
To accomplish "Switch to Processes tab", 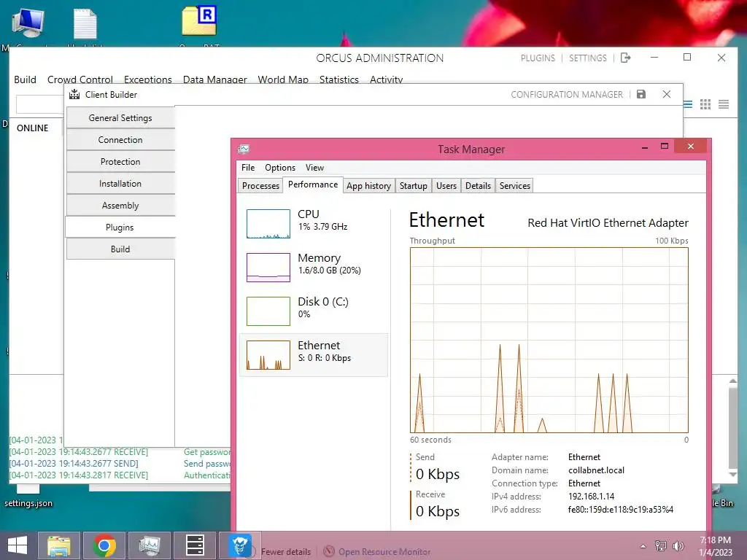I will (x=260, y=186).
